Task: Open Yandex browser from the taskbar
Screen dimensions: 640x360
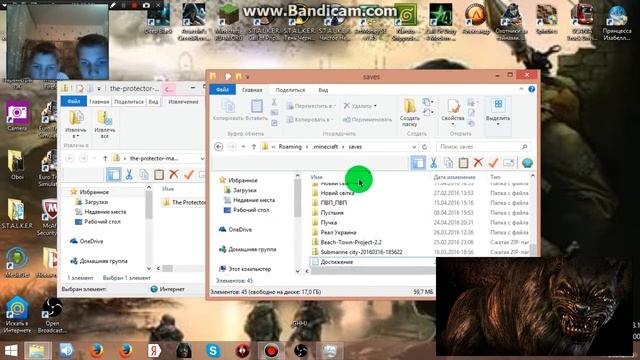Action: (154, 351)
